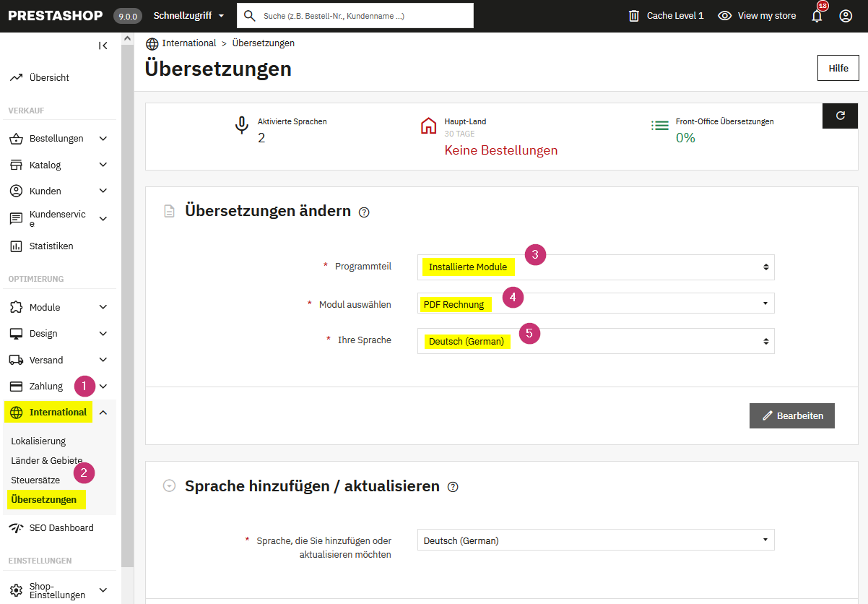Click the Module puzzle icon
This screenshot has height=604, width=868.
coord(16,307)
